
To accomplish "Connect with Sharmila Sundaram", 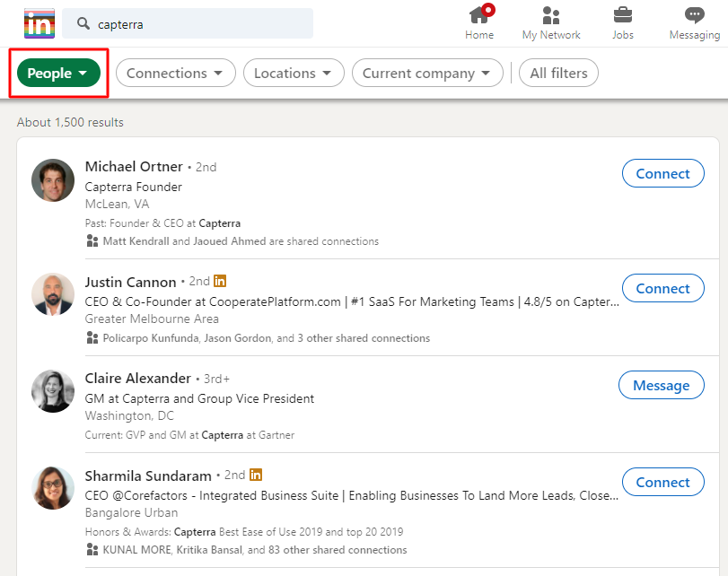I will pos(662,483).
